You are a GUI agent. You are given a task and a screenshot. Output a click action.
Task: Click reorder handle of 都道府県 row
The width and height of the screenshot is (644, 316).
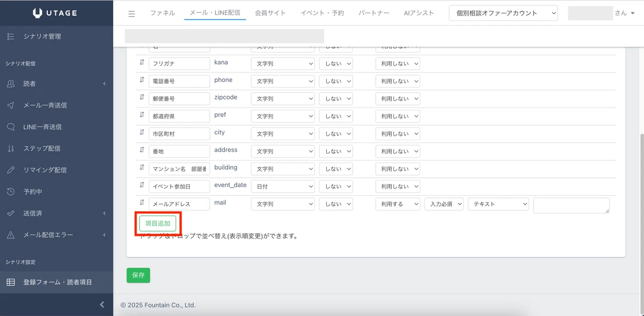pos(142,114)
